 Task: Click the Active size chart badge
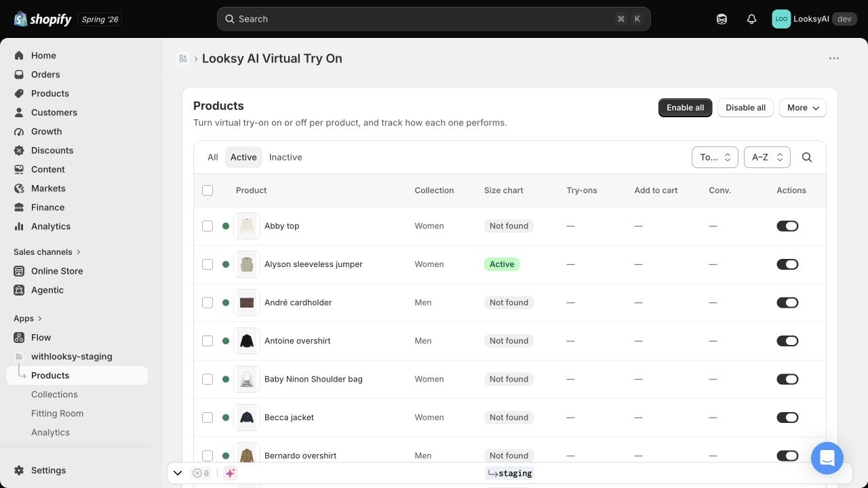pyautogui.click(x=502, y=264)
